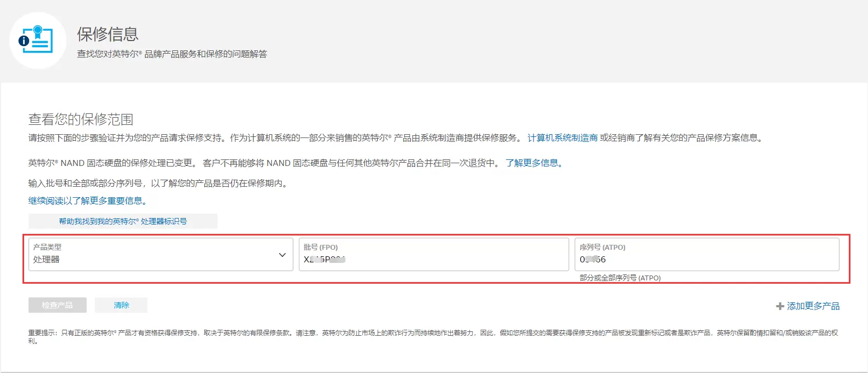
Task: Click the plus icon beside 添加更多产品
Action: [x=780, y=306]
